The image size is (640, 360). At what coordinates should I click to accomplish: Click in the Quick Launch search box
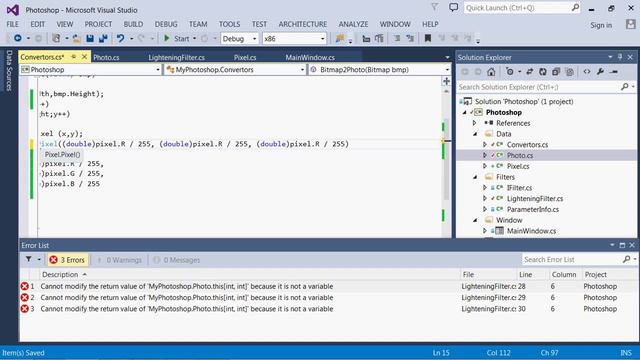(522, 8)
